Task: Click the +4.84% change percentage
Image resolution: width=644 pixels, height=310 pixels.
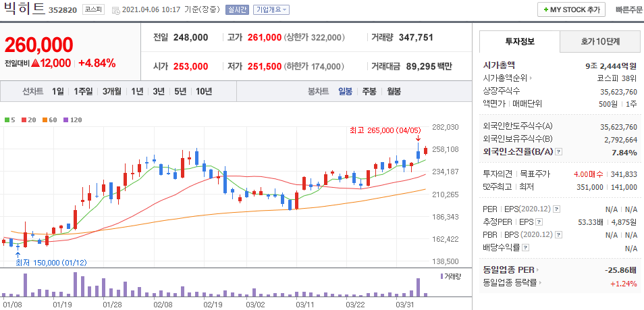Action: [97, 63]
